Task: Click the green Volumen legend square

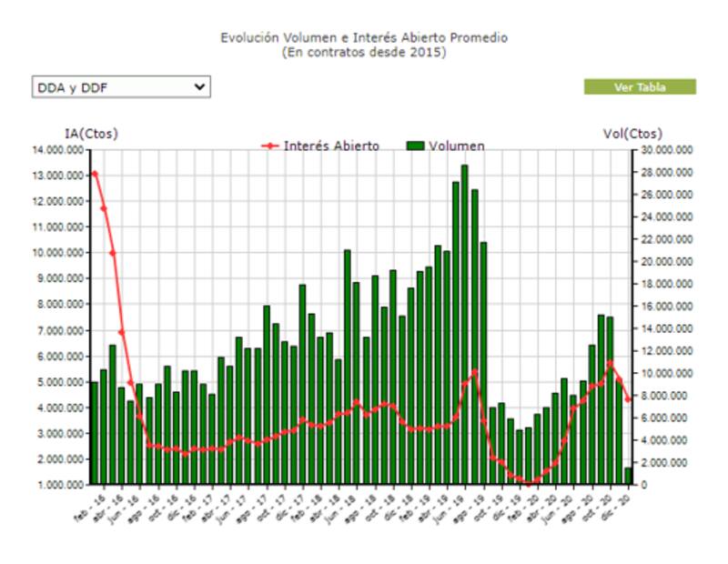Action: click(x=416, y=146)
